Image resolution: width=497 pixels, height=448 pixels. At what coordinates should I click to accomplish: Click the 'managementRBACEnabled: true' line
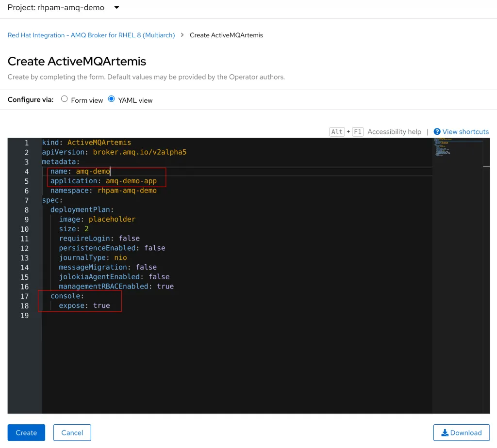coord(116,287)
